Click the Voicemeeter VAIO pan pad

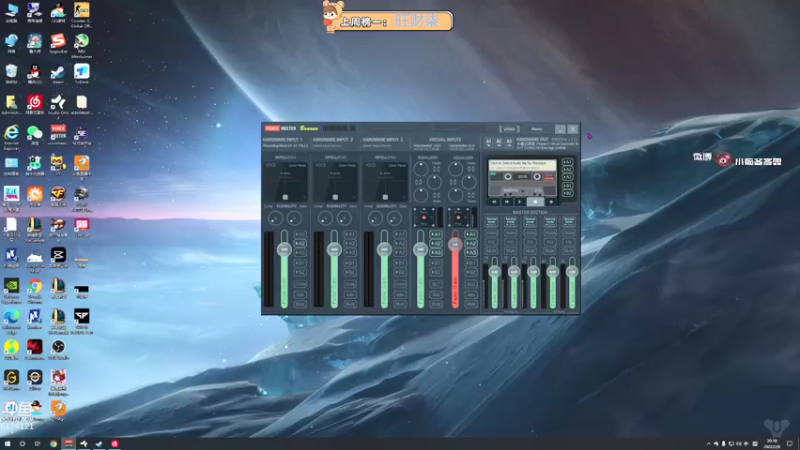pos(424,217)
